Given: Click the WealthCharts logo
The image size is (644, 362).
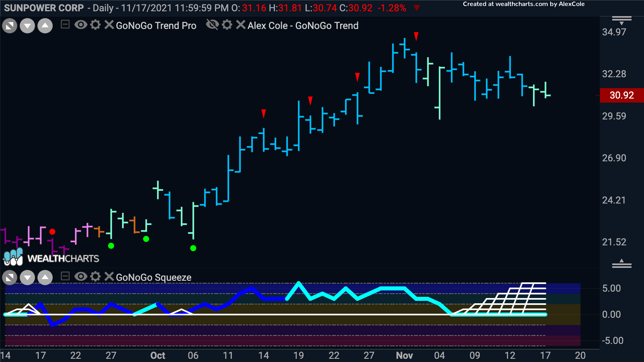Looking at the screenshot, I should pos(51,258).
